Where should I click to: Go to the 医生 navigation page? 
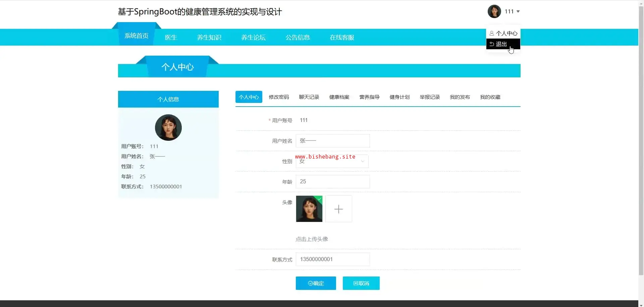(x=171, y=38)
